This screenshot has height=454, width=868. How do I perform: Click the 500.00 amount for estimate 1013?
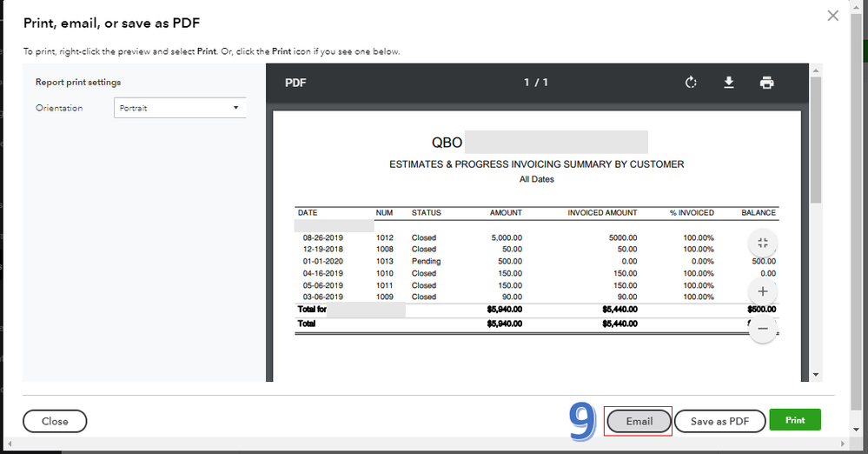(510, 262)
